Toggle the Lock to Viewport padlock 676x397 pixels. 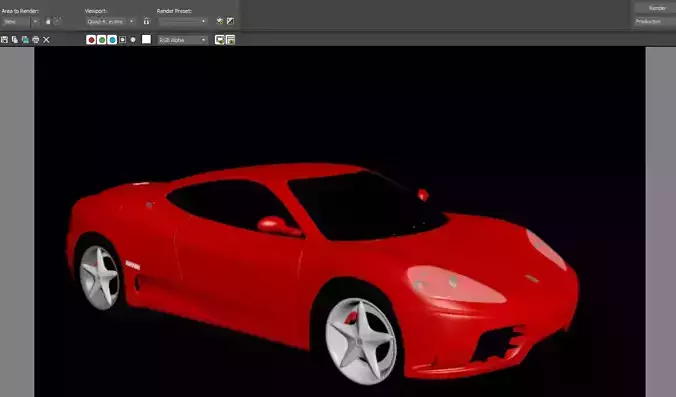pyautogui.click(x=147, y=21)
